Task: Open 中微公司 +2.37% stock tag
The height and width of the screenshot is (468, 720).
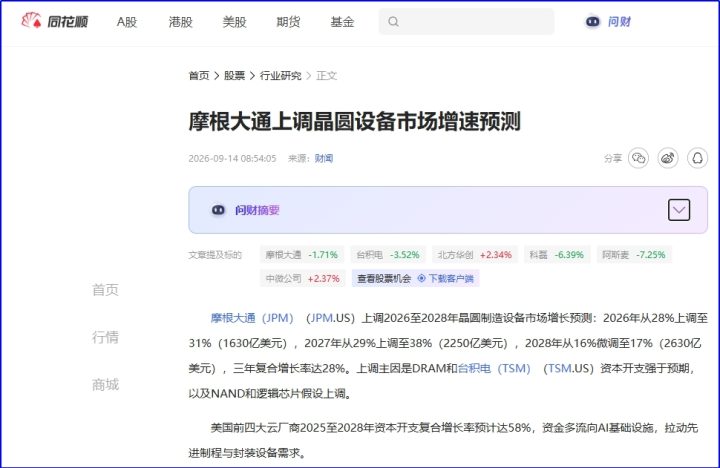Action: point(303,278)
